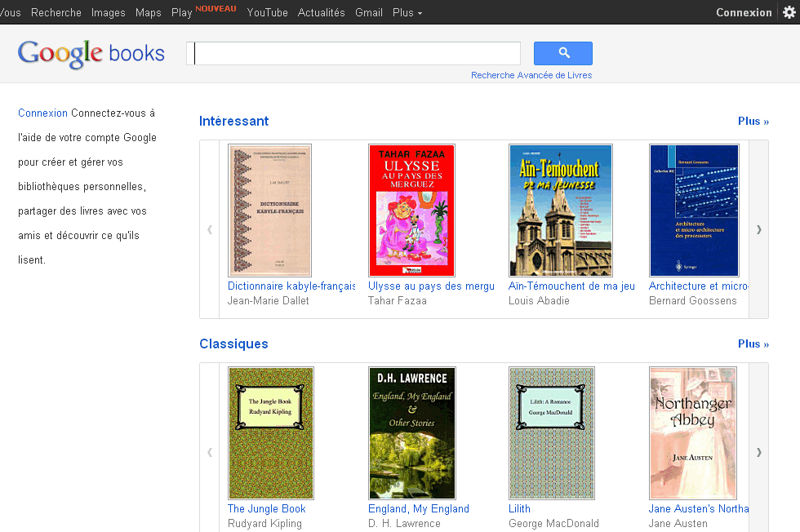
Task: Open Play from the top navigation
Action: (181, 12)
